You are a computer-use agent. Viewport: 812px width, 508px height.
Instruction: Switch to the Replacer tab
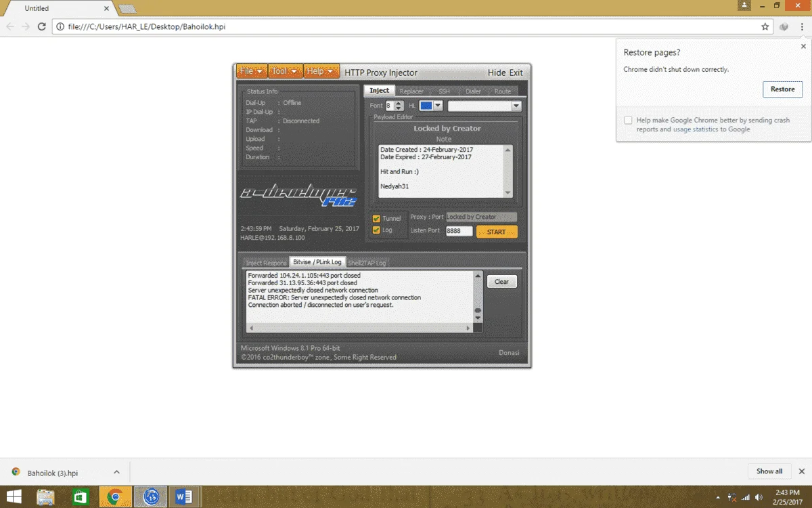[411, 91]
